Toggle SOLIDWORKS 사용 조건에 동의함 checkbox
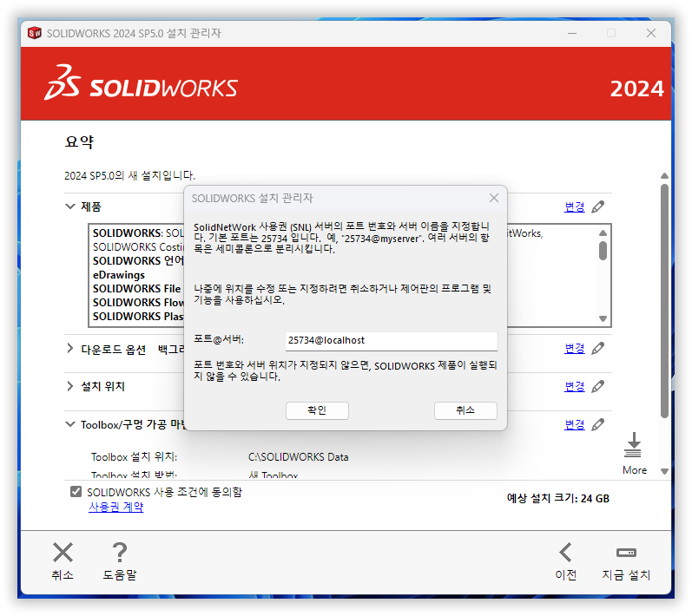The height and width of the screenshot is (616, 692). [76, 491]
